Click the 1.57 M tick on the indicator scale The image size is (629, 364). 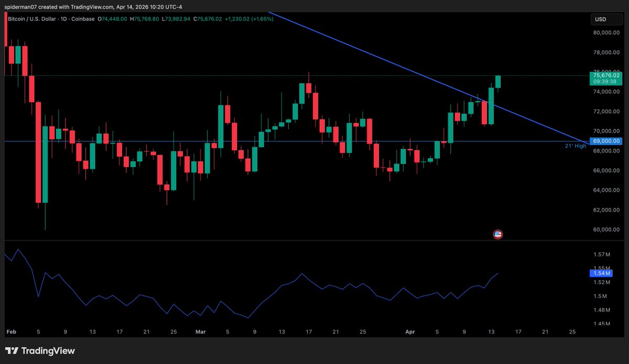click(x=601, y=255)
